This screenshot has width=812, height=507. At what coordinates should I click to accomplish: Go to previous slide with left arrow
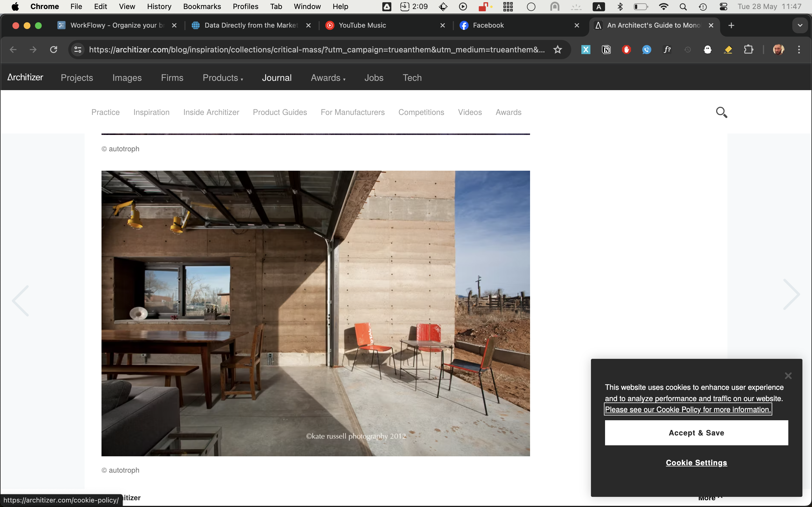point(21,301)
